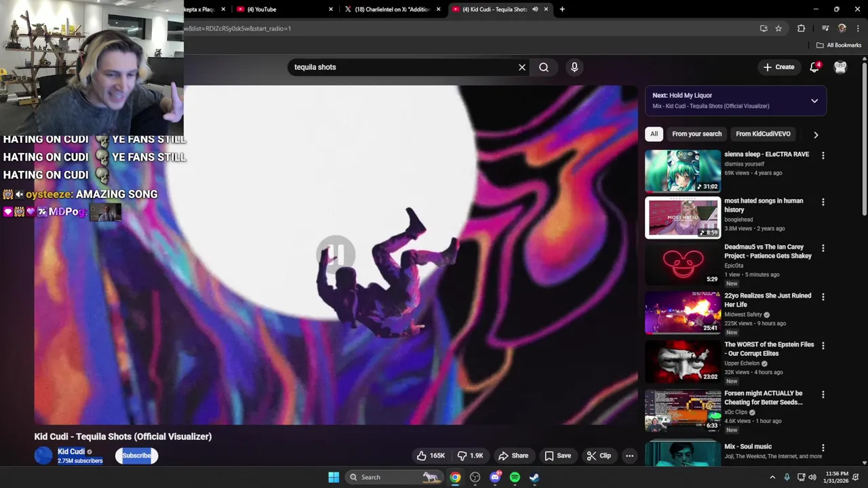Filter by From your search chip
This screenshot has height=488, width=868.
point(696,134)
